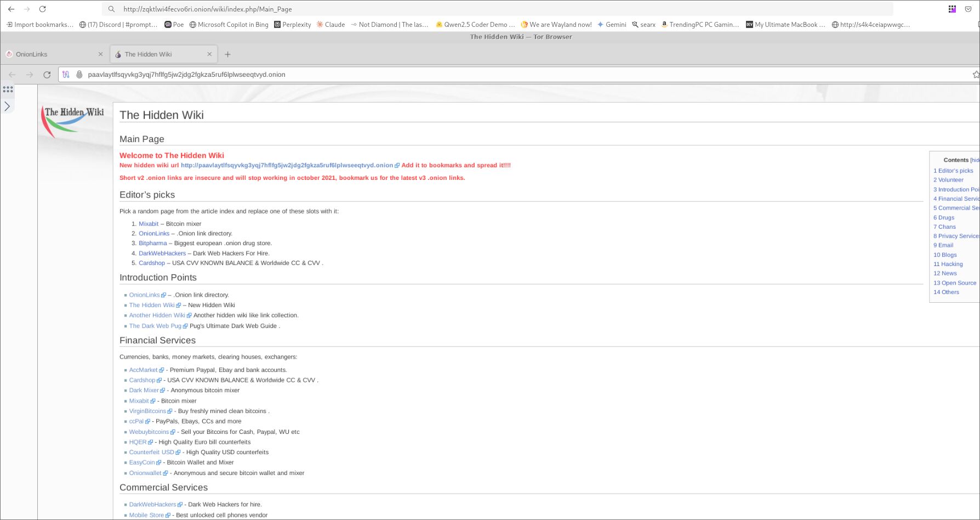Click the onion security icon in address bar

[x=79, y=74]
